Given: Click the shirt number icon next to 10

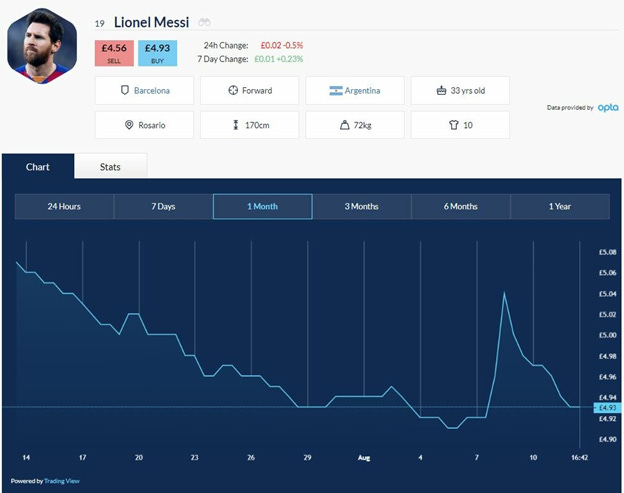Looking at the screenshot, I should [454, 125].
